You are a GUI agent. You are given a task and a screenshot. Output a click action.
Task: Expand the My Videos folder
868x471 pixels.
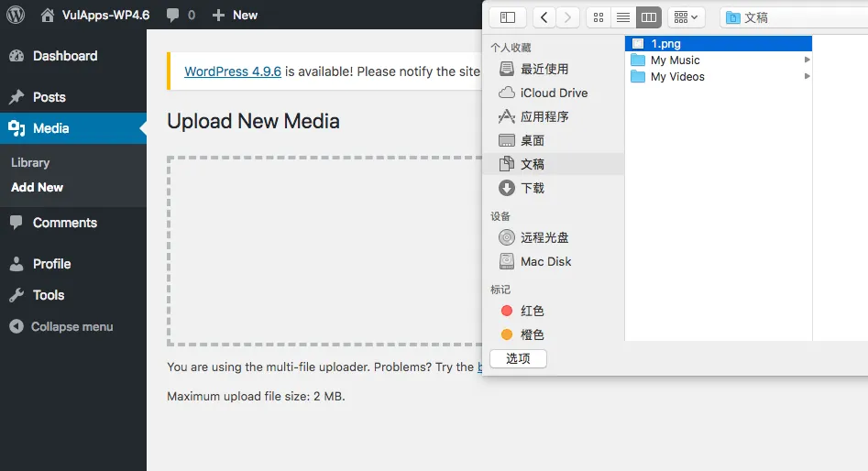pyautogui.click(x=807, y=77)
